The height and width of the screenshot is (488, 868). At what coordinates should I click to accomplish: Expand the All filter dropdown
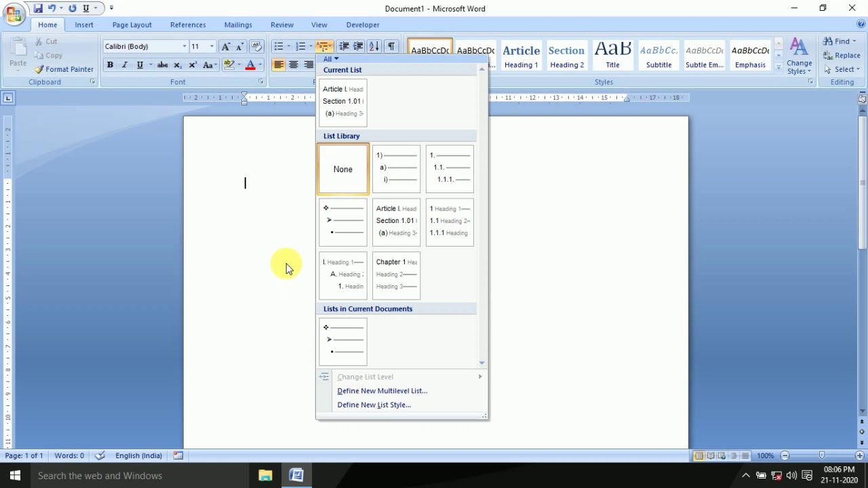[331, 59]
